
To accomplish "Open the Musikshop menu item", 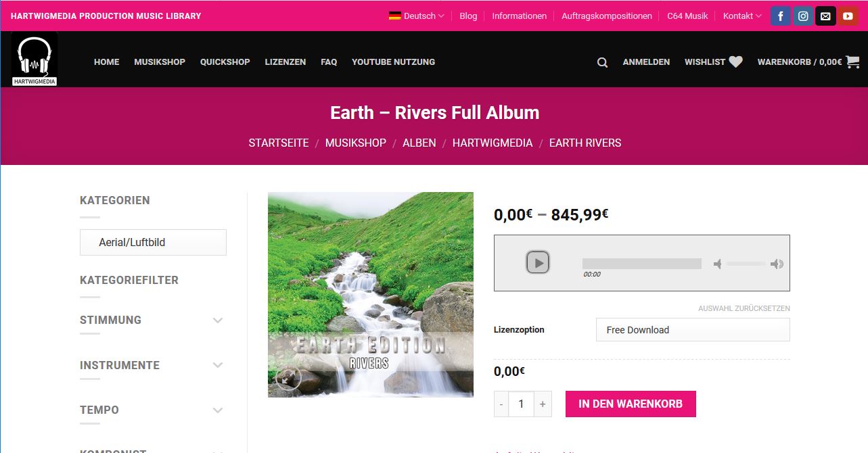I will (160, 62).
